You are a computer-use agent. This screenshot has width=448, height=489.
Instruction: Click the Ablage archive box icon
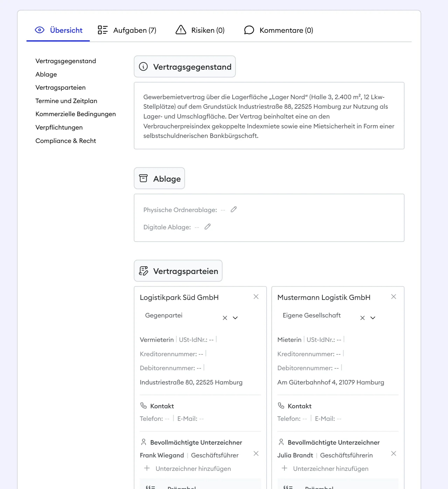[x=143, y=178]
